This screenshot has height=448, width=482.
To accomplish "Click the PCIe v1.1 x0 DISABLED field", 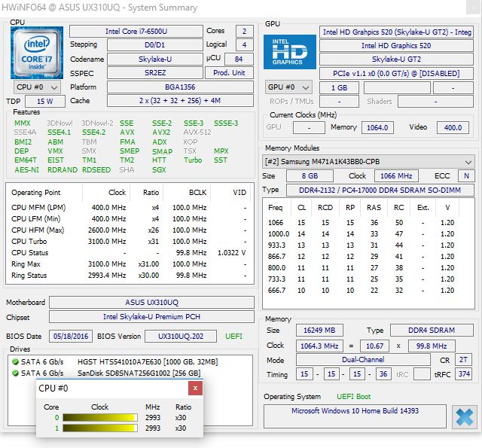I will click(396, 74).
